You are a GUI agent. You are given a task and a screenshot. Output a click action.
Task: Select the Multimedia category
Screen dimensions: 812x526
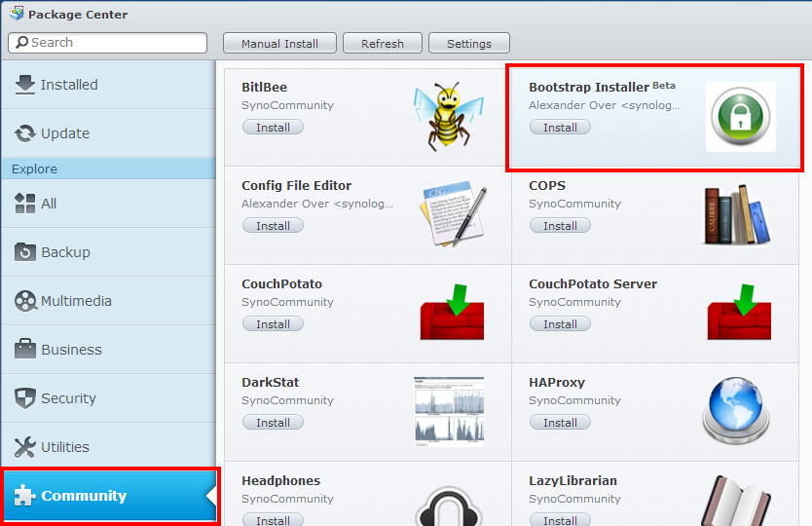coord(109,301)
